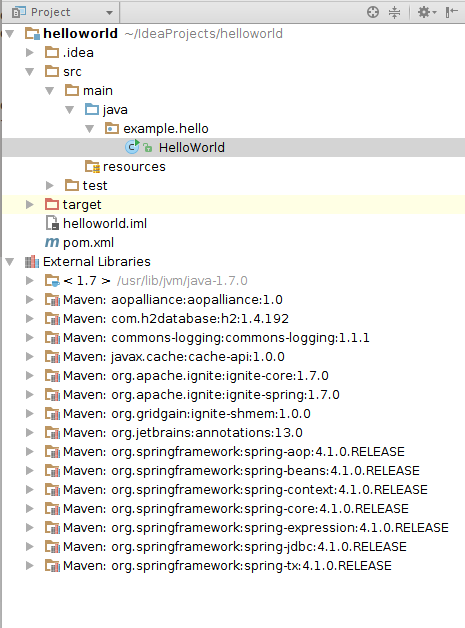The image size is (465, 628).
Task: Select spring-tx 4.1.0.RELEASE library
Action: pos(227,566)
